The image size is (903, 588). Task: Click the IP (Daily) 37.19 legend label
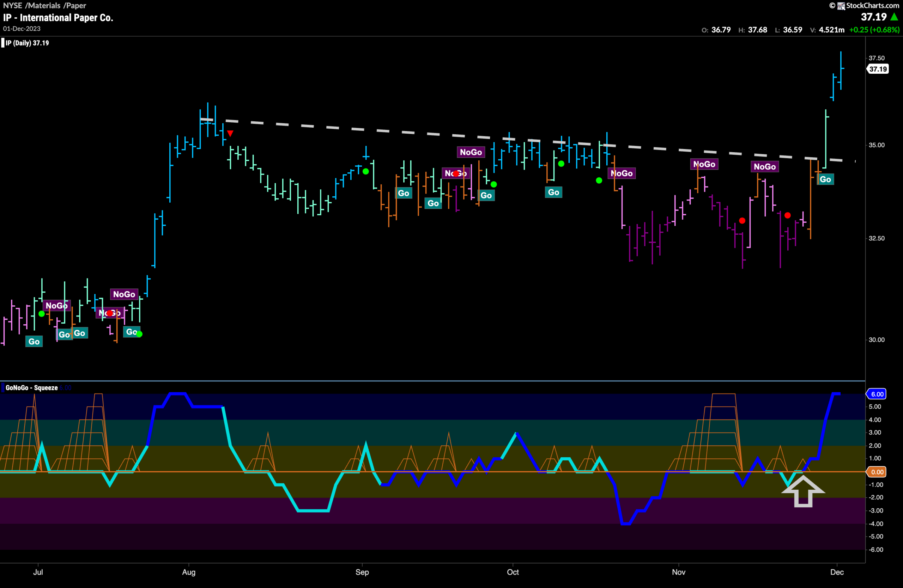(x=27, y=43)
